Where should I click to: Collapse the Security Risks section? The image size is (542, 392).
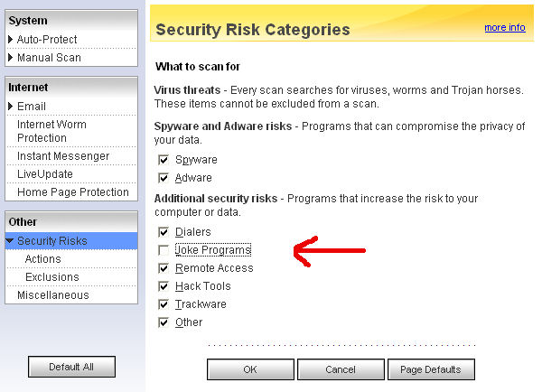tap(11, 241)
